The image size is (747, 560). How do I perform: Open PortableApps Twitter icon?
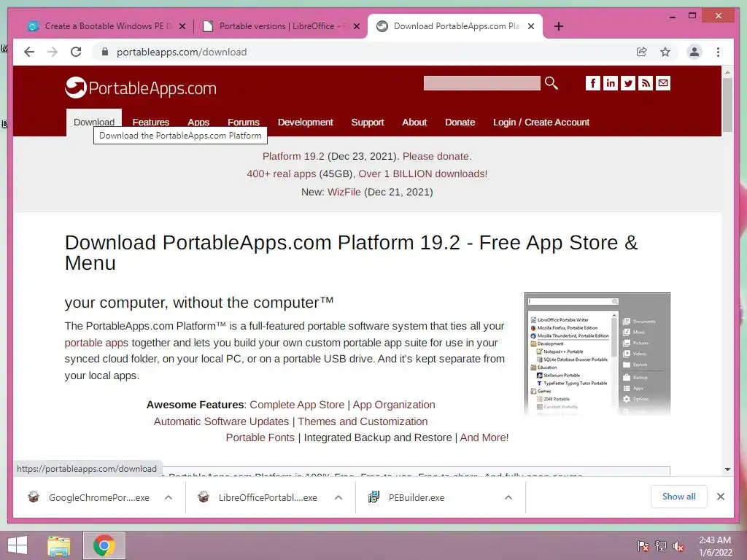point(628,83)
